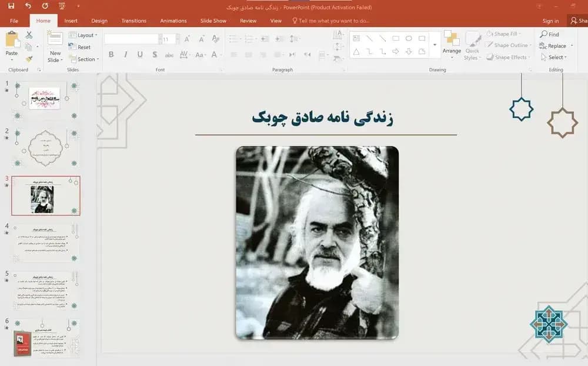The image size is (588, 366).
Task: Click the Convert to SmartArt icon
Action: [x=338, y=58]
